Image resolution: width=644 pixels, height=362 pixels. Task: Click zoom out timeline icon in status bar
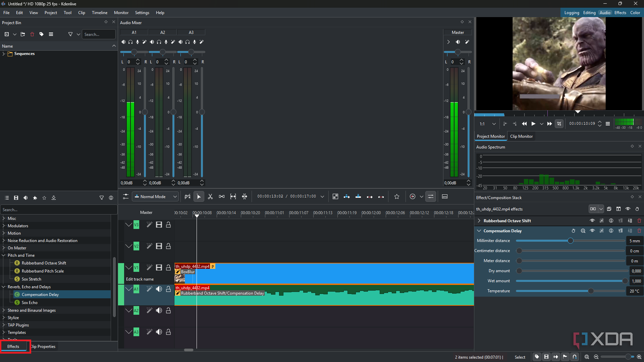pyautogui.click(x=596, y=357)
